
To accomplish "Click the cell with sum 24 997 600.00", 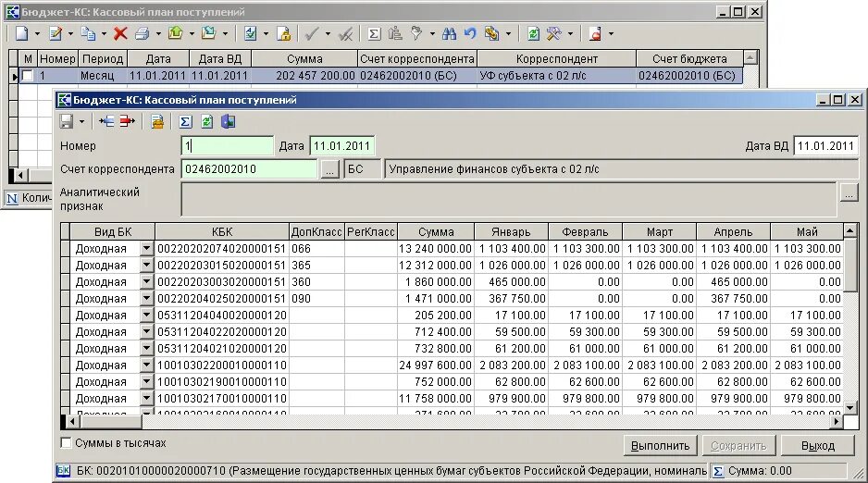I will pos(436,365).
